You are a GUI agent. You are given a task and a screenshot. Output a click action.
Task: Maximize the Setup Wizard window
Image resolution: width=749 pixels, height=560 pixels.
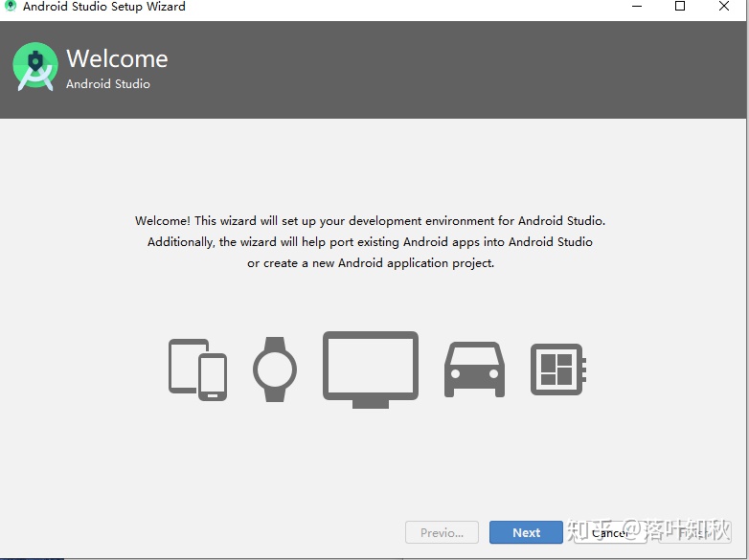coord(680,6)
